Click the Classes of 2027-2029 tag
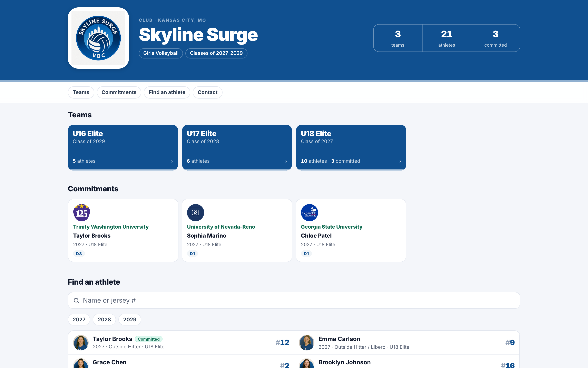The height and width of the screenshot is (368, 588). [x=216, y=53]
